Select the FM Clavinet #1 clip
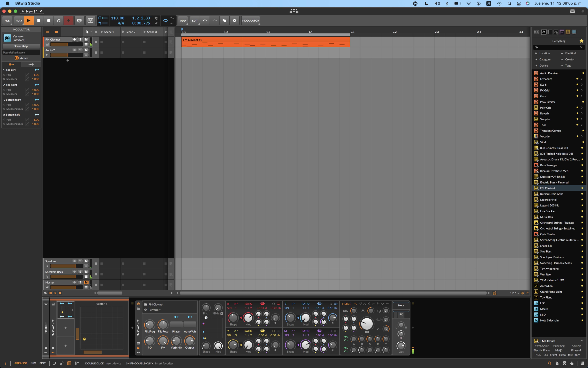Screen dimensions: 588x368 266,42
